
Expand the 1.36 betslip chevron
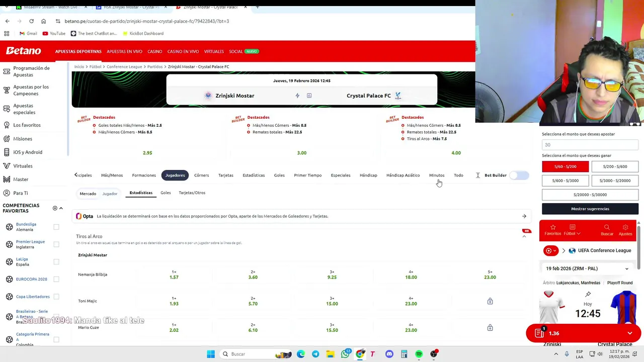629,333
